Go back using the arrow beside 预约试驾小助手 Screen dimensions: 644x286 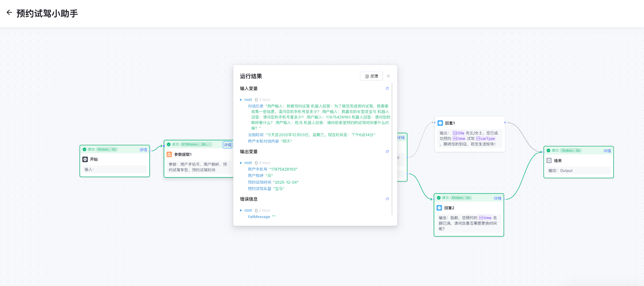coord(9,13)
